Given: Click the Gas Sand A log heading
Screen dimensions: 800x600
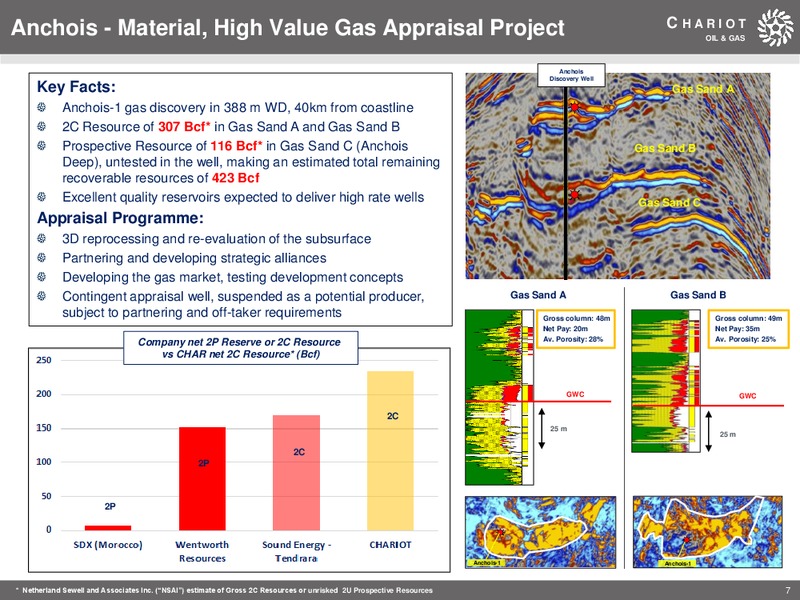Looking at the screenshot, I should pos(538,295).
